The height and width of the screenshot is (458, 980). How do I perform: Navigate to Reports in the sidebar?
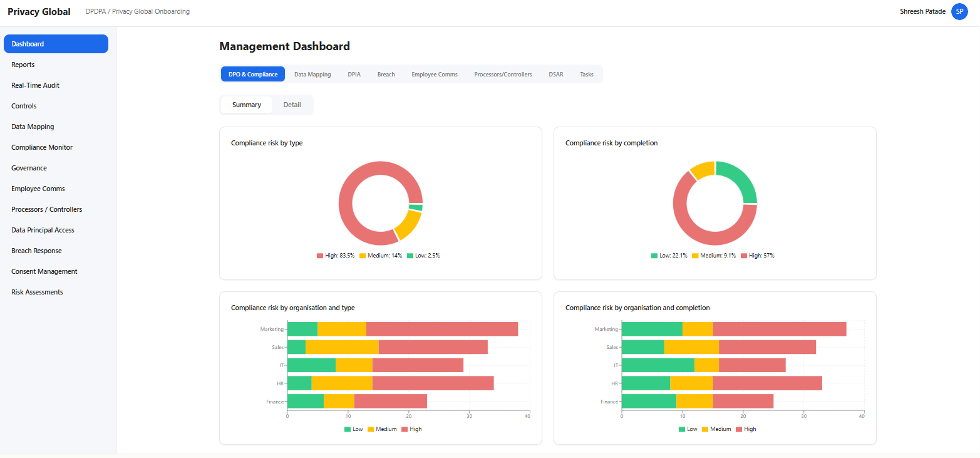coord(23,65)
